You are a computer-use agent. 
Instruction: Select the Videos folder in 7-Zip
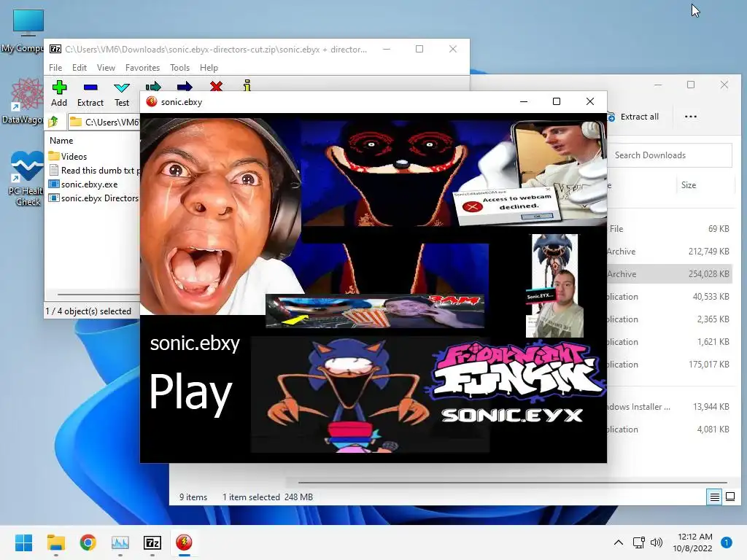tap(68, 156)
